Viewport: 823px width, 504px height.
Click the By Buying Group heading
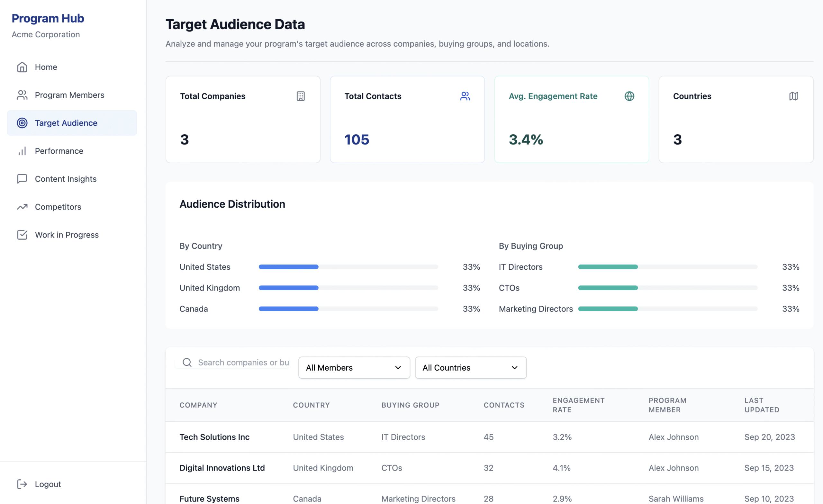click(531, 246)
